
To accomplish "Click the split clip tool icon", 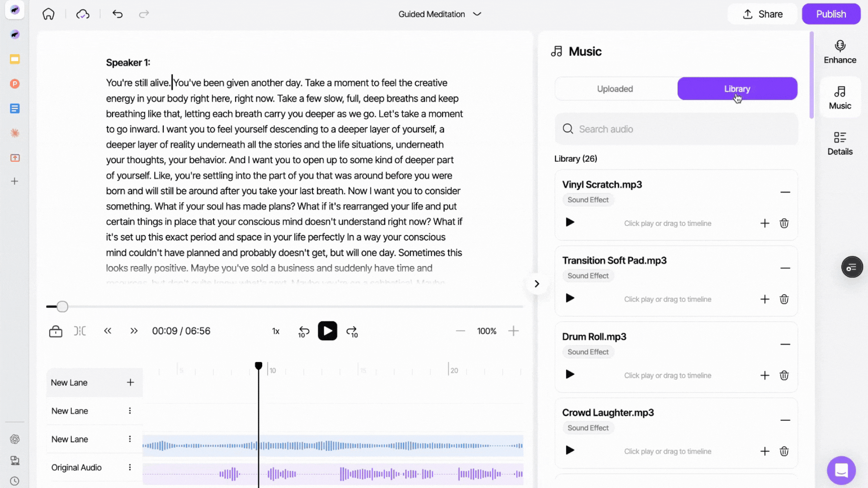I will tap(80, 331).
